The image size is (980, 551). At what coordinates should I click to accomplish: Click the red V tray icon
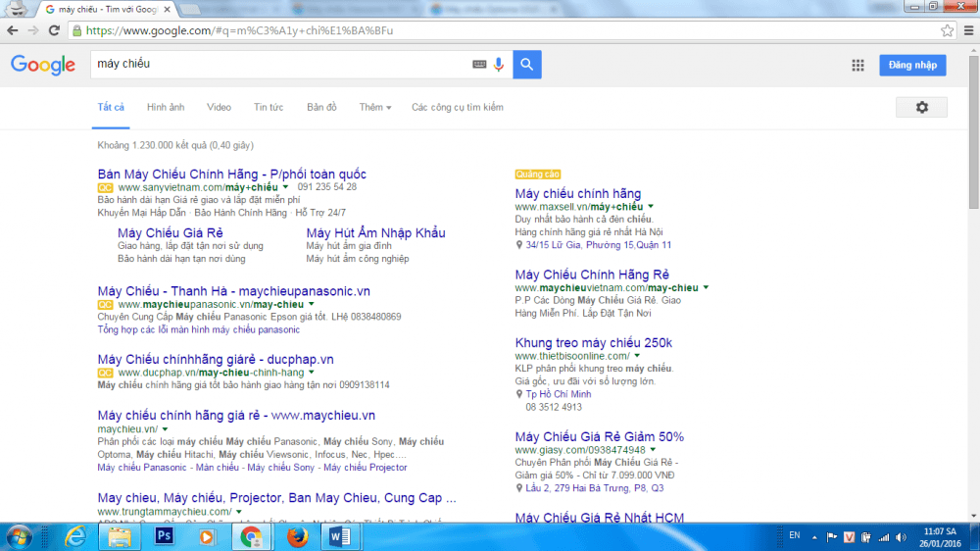pyautogui.click(x=849, y=537)
